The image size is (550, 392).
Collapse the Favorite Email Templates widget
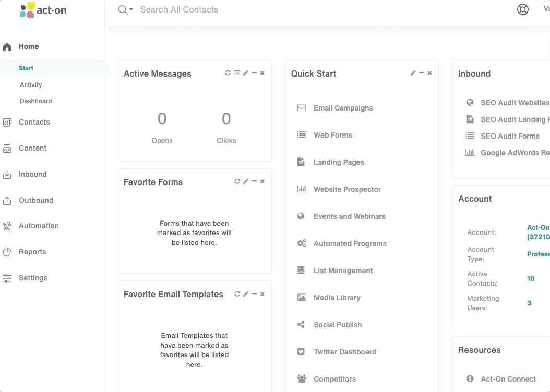pyautogui.click(x=254, y=294)
